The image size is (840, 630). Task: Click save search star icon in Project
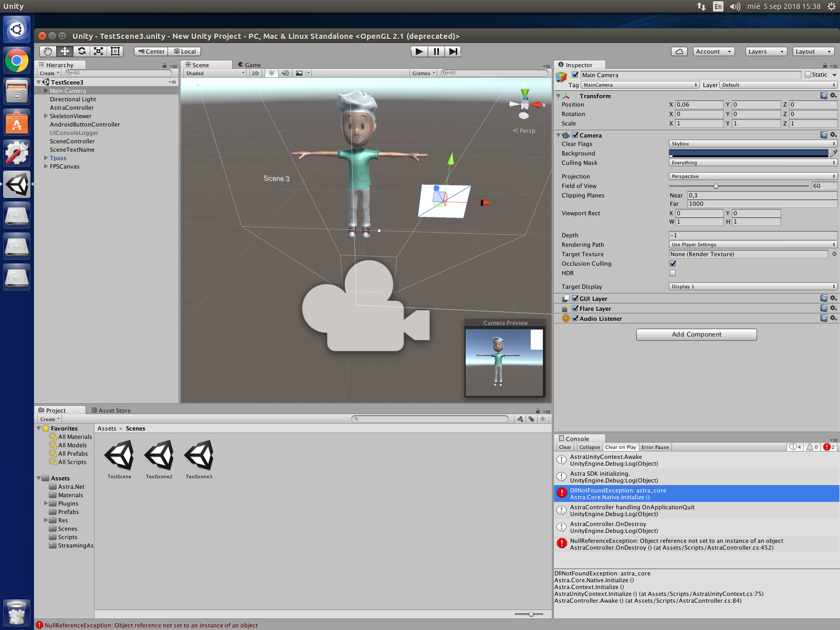pyautogui.click(x=543, y=419)
